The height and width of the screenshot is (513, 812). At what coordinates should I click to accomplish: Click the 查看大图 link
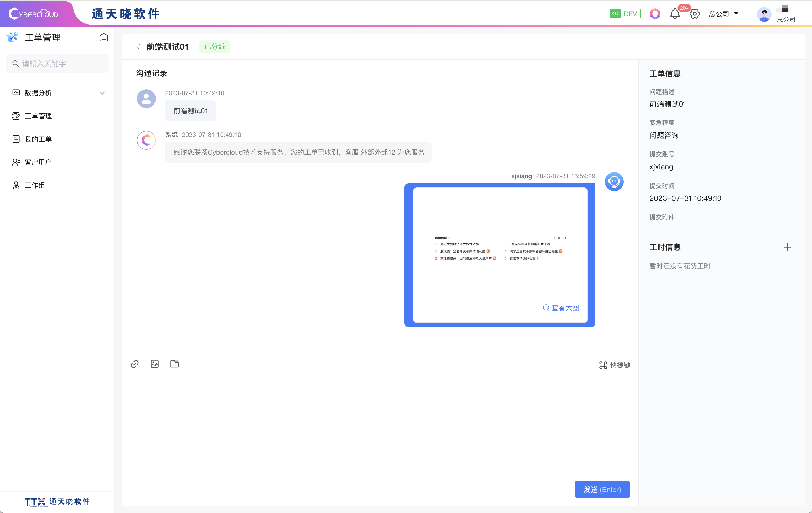point(561,307)
